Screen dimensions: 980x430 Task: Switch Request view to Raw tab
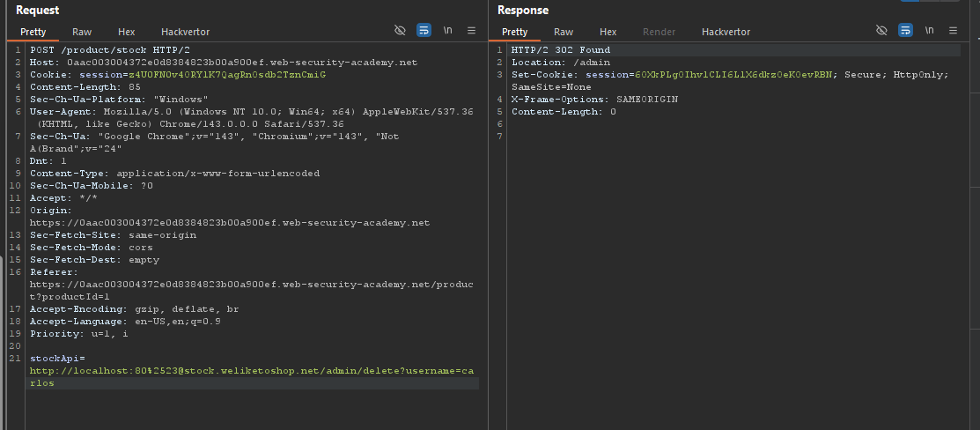(x=82, y=32)
